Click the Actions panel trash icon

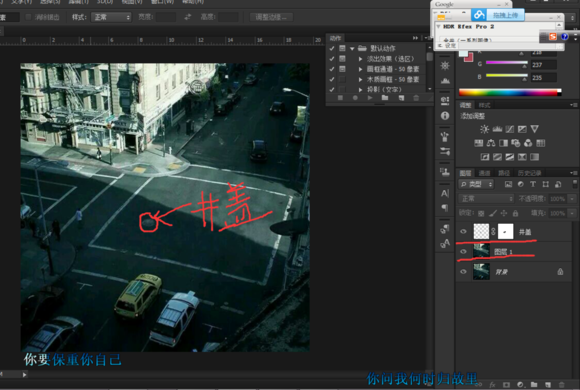pyautogui.click(x=416, y=98)
